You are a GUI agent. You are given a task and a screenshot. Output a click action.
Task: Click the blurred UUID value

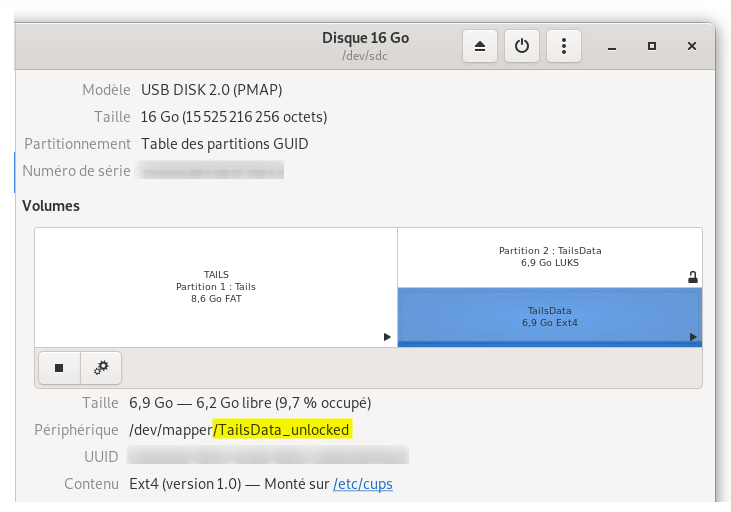[x=269, y=457]
